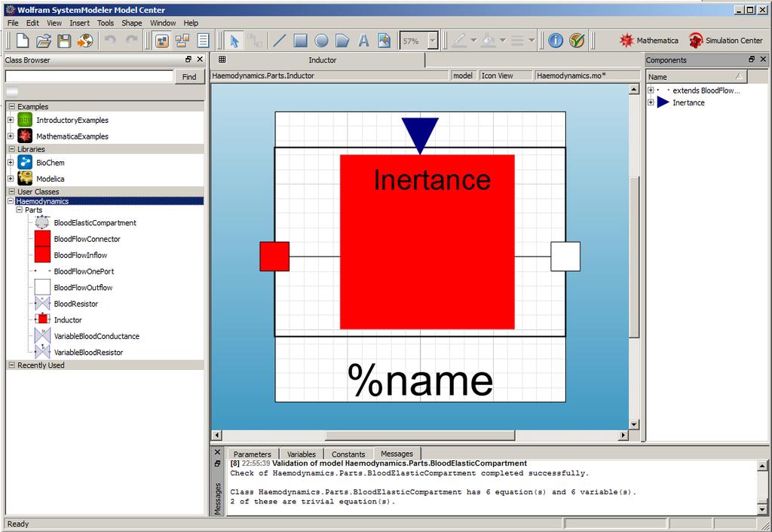Select the pointer selection tool
The width and height of the screenshot is (772, 532).
point(234,41)
